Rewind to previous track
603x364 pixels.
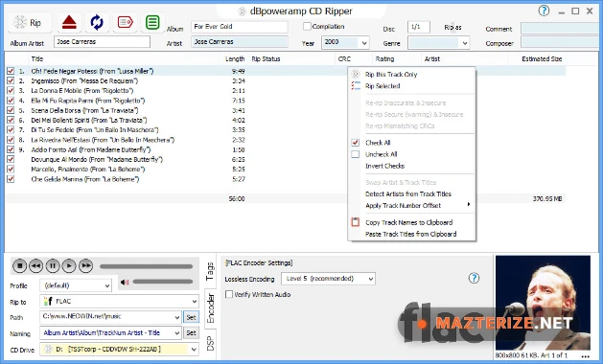pos(36,265)
